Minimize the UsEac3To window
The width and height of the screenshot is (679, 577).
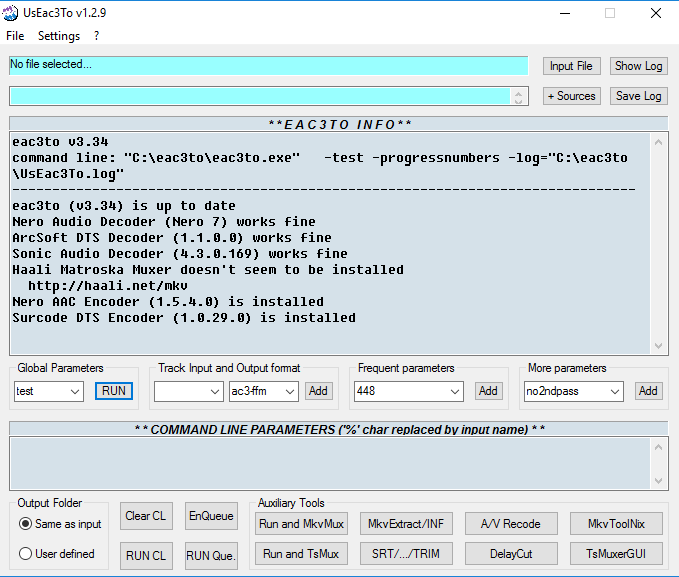coord(565,13)
